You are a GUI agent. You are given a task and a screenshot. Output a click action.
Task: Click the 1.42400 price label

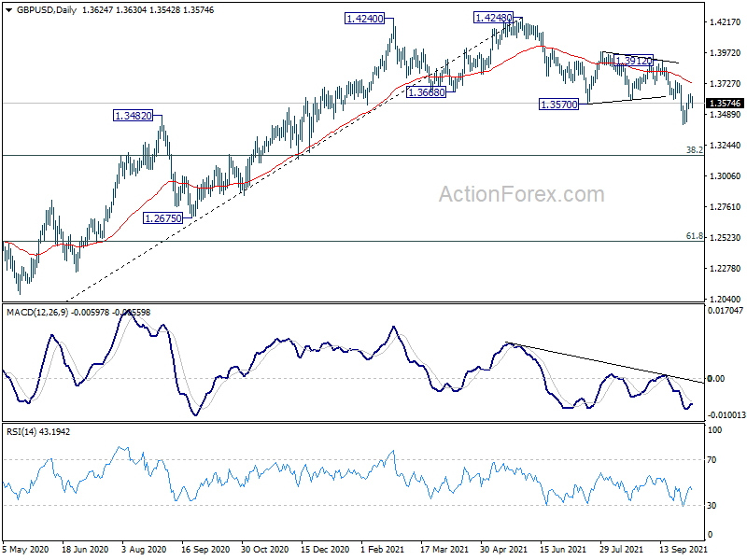364,19
